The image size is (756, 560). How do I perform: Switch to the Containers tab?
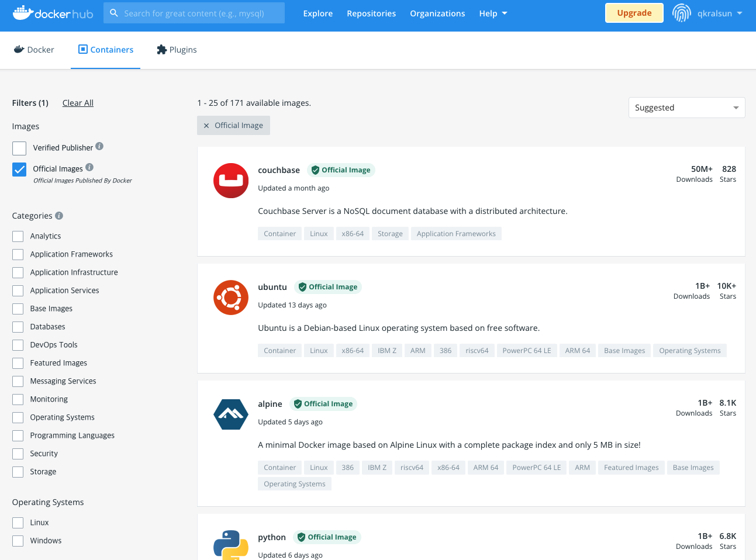(x=106, y=50)
